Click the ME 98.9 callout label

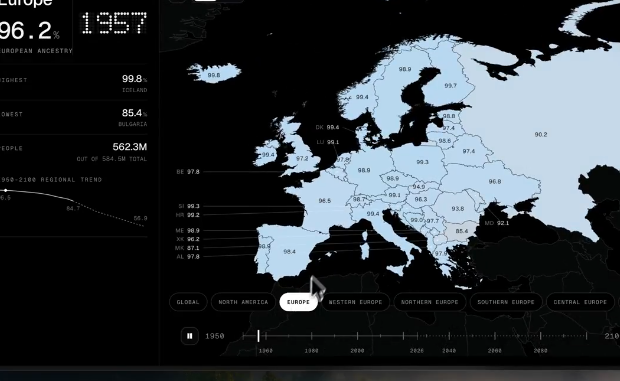click(x=188, y=230)
